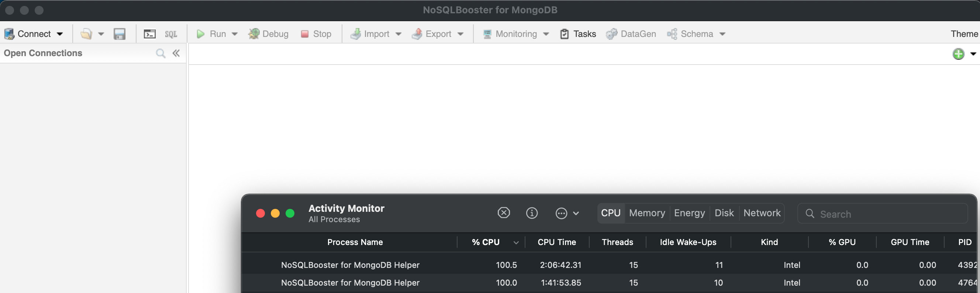Open the Theme menu
980x293 pixels.
pos(965,34)
